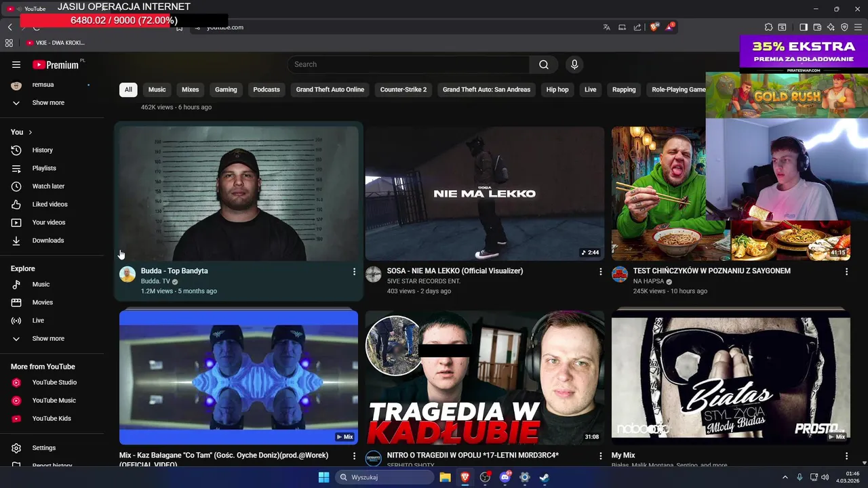Open more options for SOSA - NIE MA LEKKO

click(x=600, y=271)
